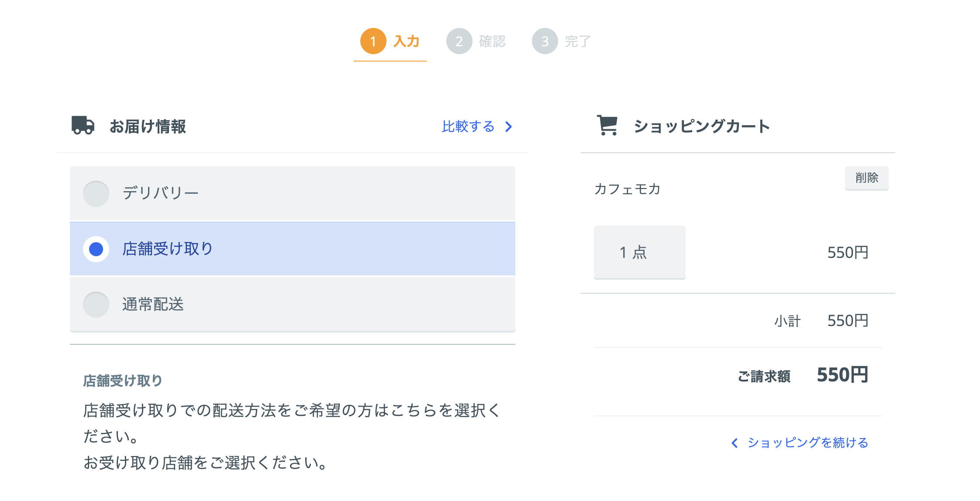Select the デリバリー radio option

[x=96, y=193]
